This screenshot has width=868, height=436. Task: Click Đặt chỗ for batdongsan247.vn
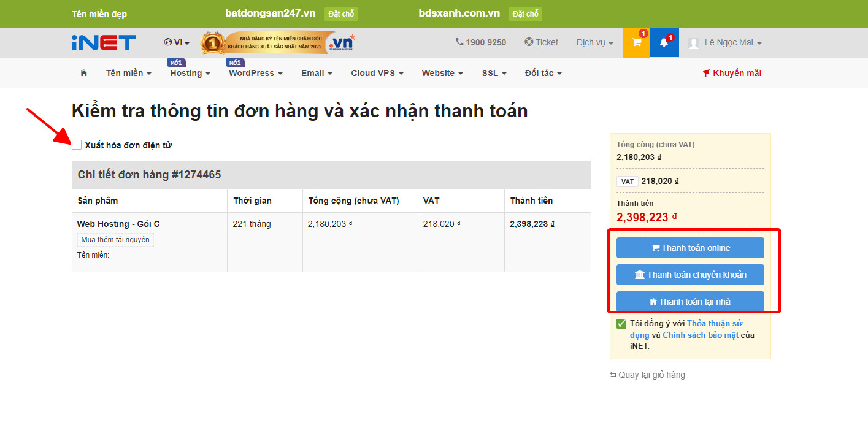[x=341, y=14]
